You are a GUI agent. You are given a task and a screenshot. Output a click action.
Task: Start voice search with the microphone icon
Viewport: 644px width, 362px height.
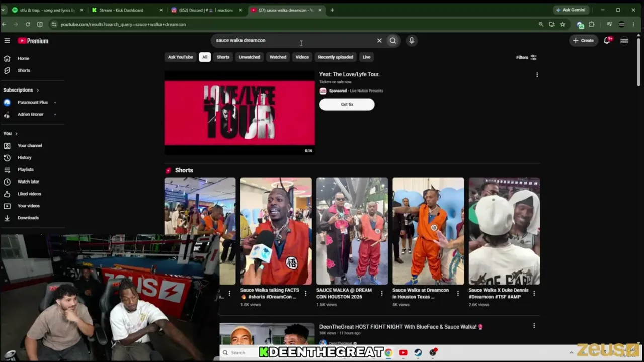tap(412, 41)
